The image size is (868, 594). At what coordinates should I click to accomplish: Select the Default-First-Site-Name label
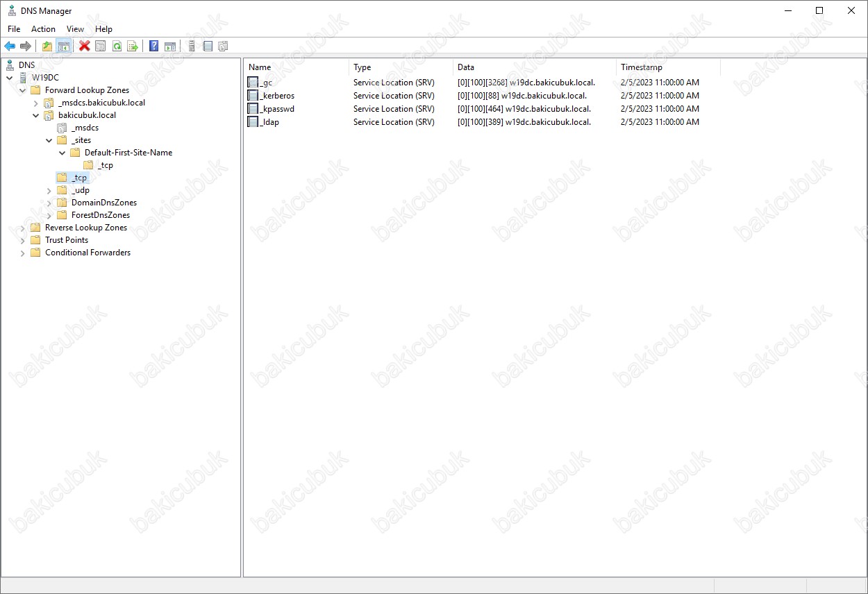(x=128, y=153)
